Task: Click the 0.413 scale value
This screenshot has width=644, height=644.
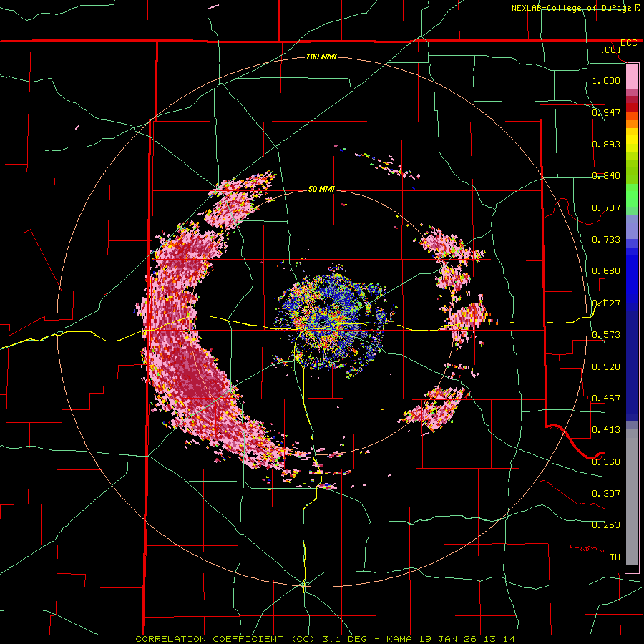Action: pyautogui.click(x=606, y=430)
